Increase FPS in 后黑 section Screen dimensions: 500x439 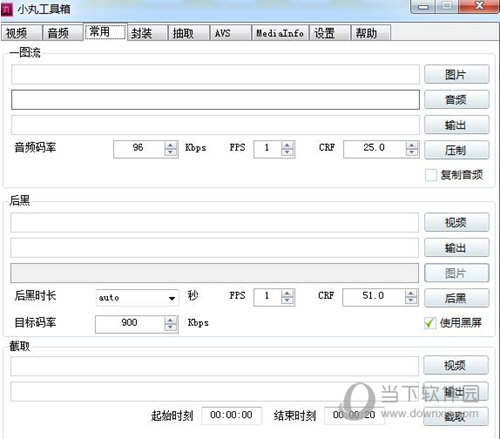[287, 293]
